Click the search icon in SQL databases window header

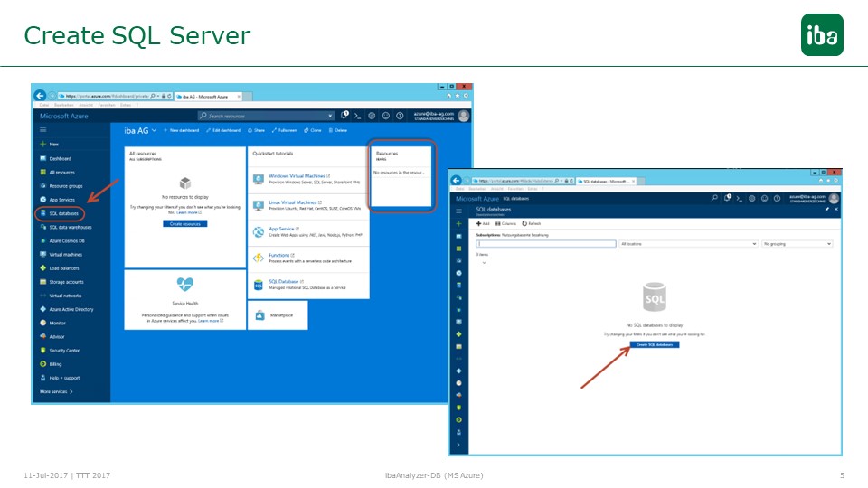(x=714, y=198)
